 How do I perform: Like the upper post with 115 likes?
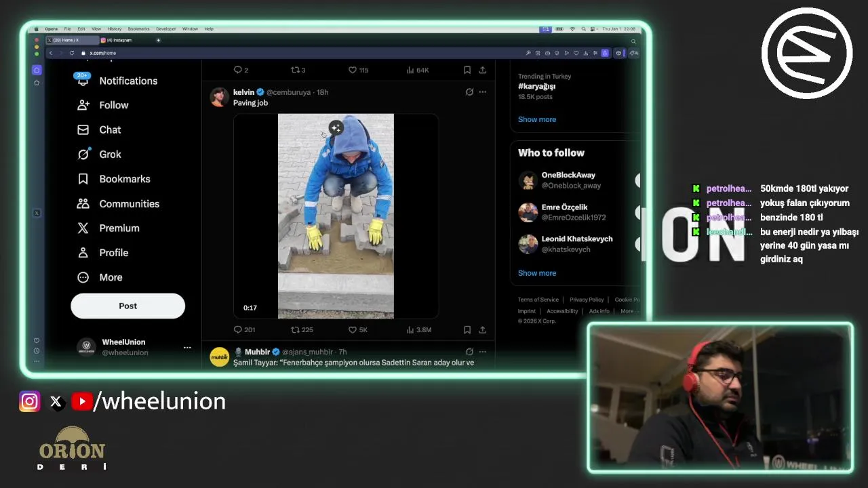coord(353,70)
